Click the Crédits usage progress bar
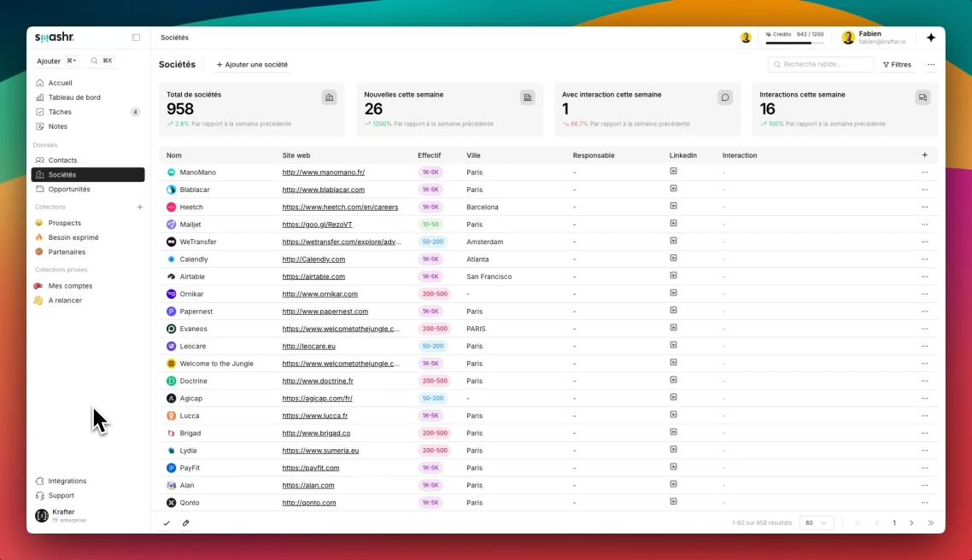 pos(794,42)
